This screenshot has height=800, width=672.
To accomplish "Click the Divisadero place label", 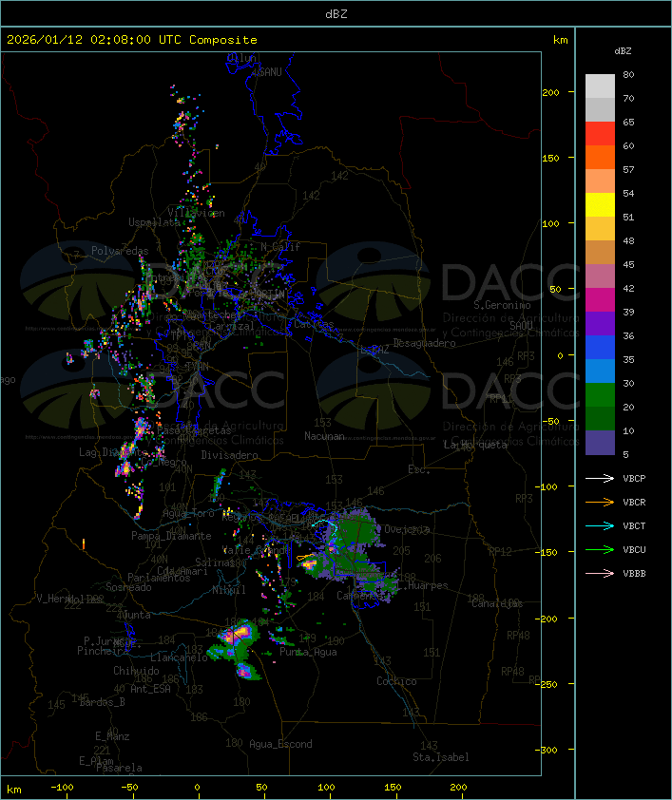I will click(229, 454).
